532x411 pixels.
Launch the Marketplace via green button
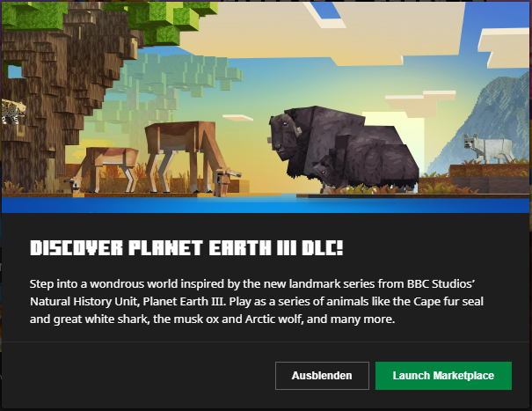[443, 376]
